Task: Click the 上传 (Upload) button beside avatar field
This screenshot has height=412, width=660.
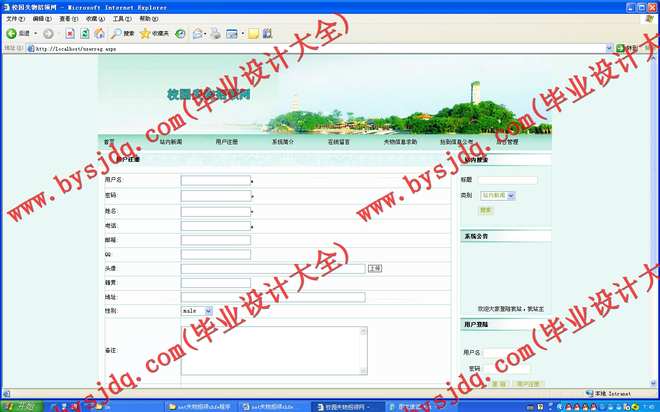Action: 375,268
